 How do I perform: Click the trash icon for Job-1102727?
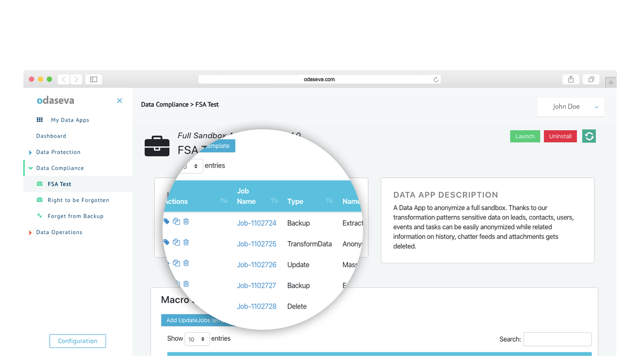coord(186,284)
